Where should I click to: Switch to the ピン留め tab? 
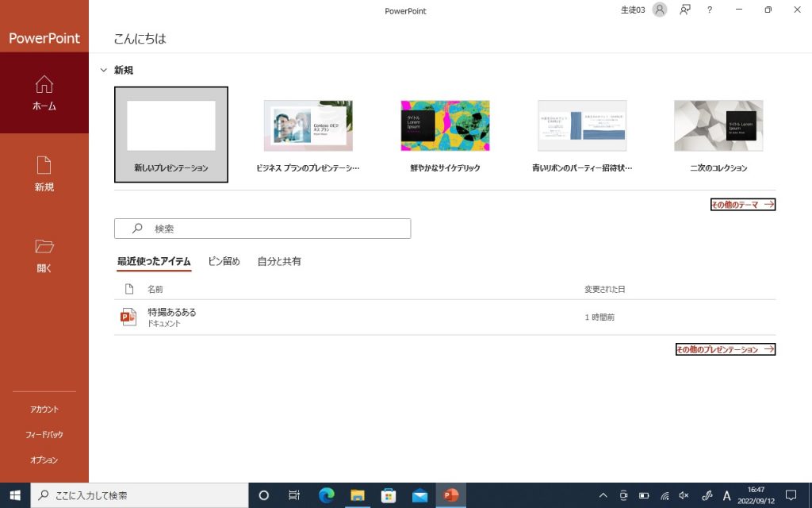(x=224, y=261)
